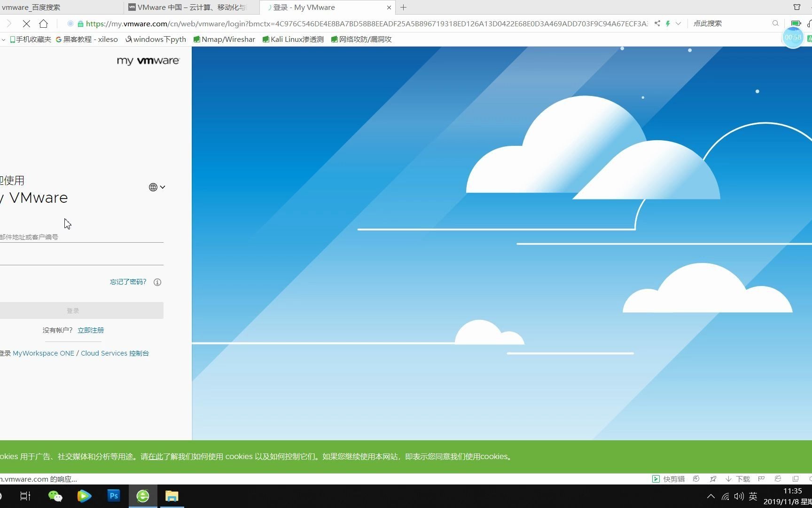Open the 'Kali Linux渗透测' bookmark folder
The image size is (812, 508).
point(293,40)
